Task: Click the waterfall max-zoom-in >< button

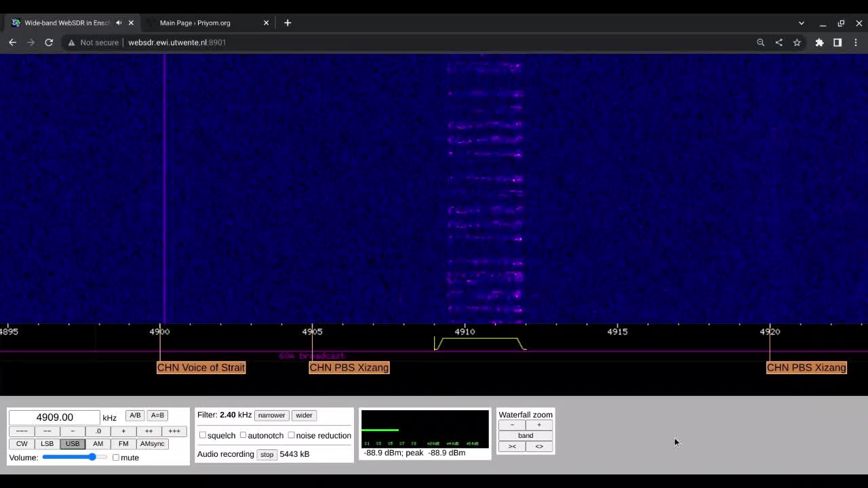Action: tap(512, 447)
